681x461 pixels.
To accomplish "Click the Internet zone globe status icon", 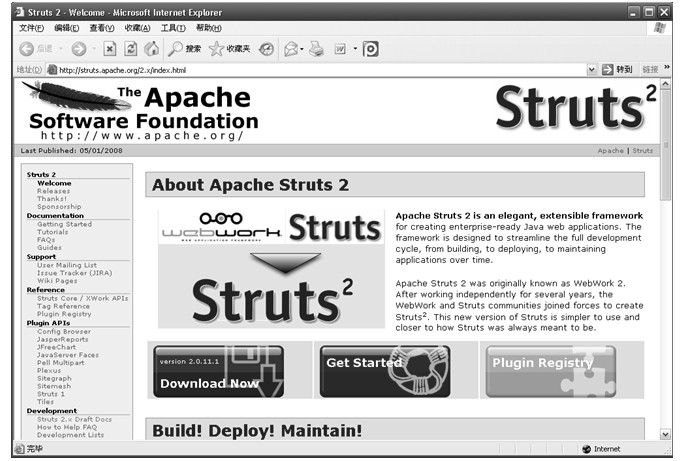I will click(586, 449).
